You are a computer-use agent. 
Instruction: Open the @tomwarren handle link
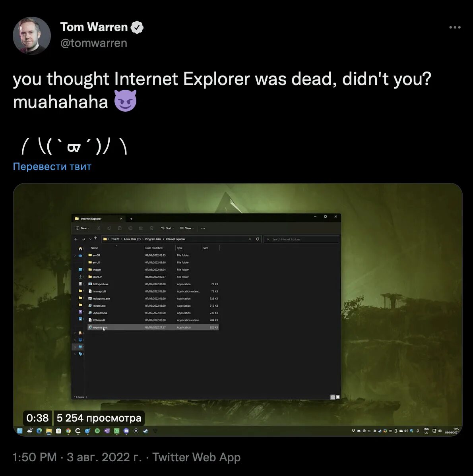[x=93, y=43]
